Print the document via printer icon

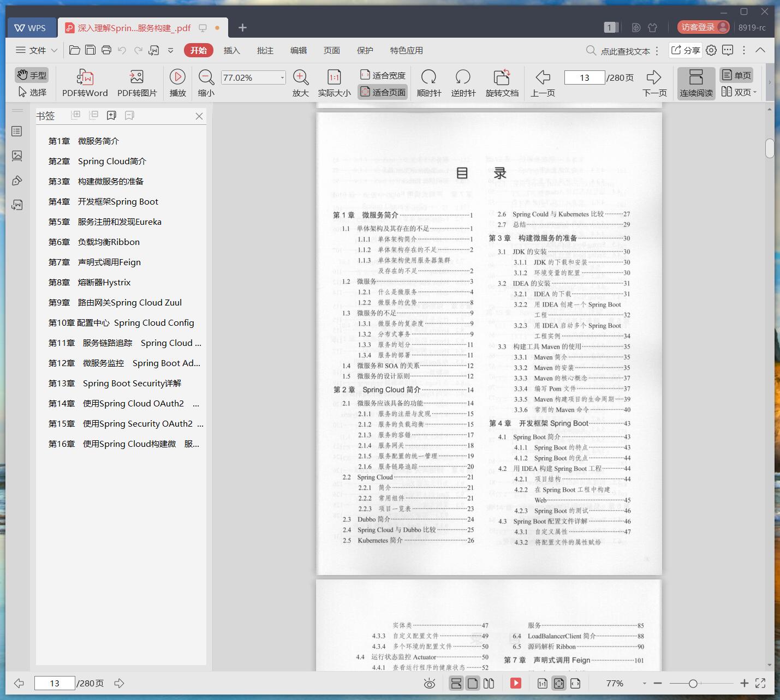click(x=106, y=50)
